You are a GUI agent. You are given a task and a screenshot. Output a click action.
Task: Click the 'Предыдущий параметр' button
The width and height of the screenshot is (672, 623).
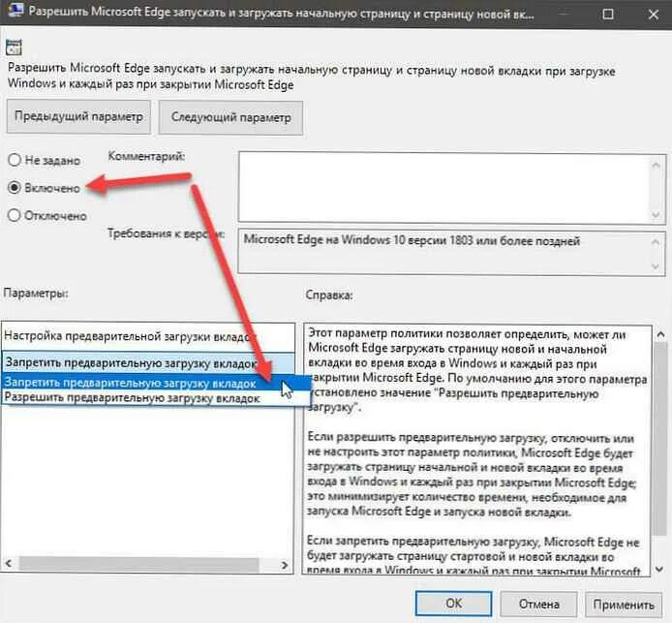(x=78, y=116)
